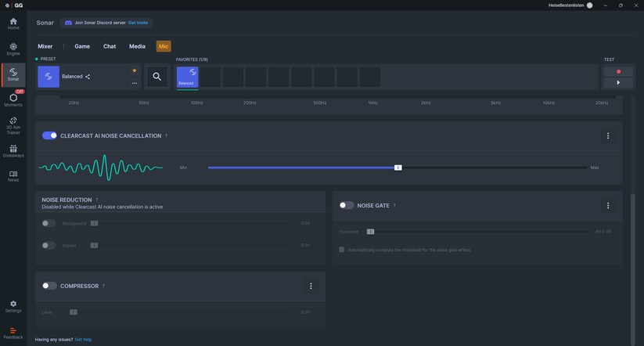Disable Clearcast AI Noise Cancellation toggle
This screenshot has height=346, width=644.
coord(50,135)
